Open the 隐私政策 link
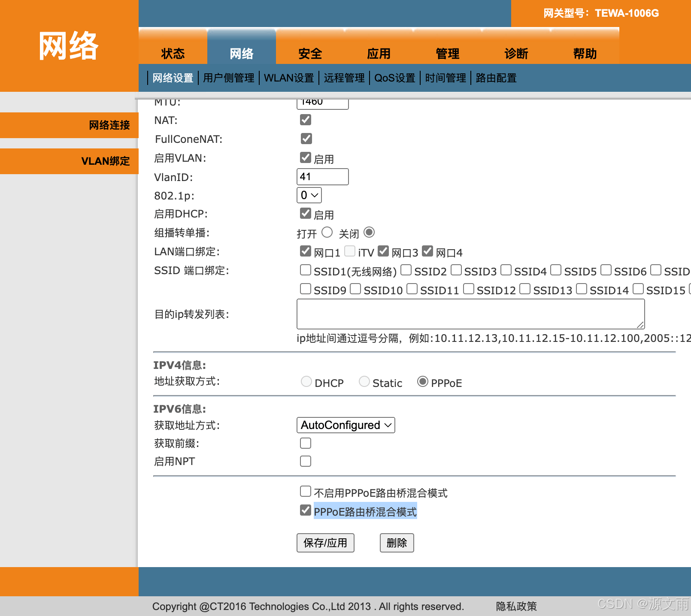Image resolution: width=691 pixels, height=616 pixels. tap(516, 606)
